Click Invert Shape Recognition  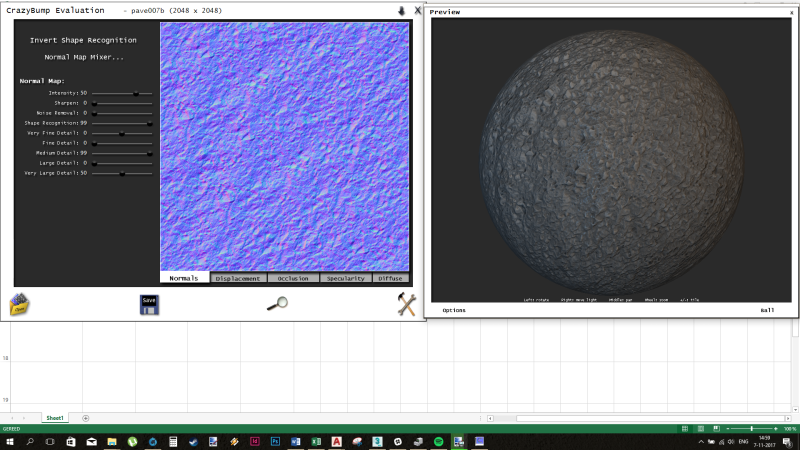pyautogui.click(x=83, y=40)
